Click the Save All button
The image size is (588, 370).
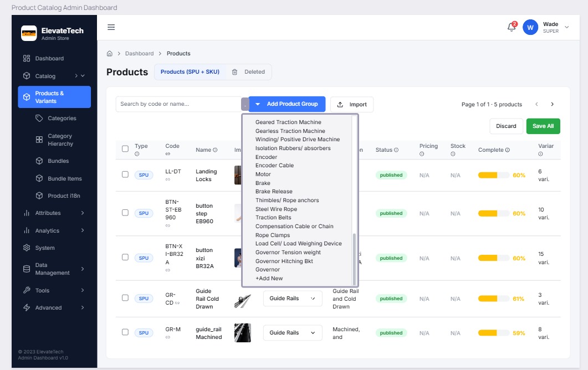(x=543, y=126)
